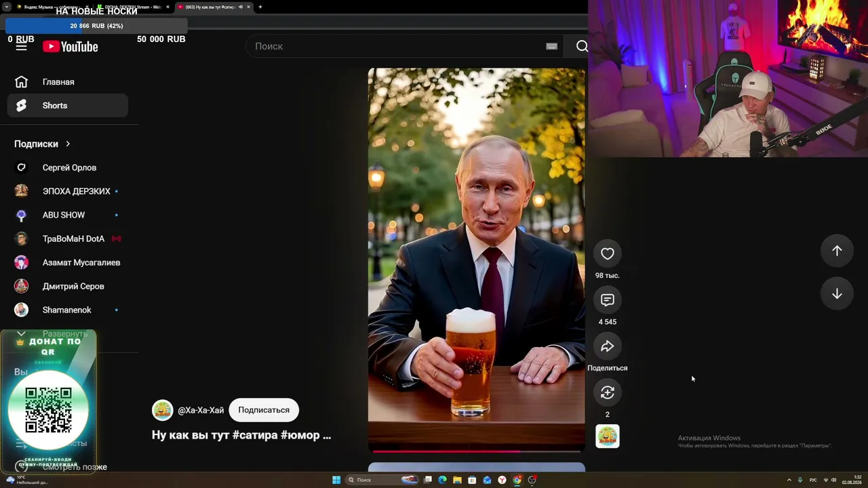The height and width of the screenshot is (488, 868).
Task: Click the next Short preview below
Action: [x=476, y=467]
